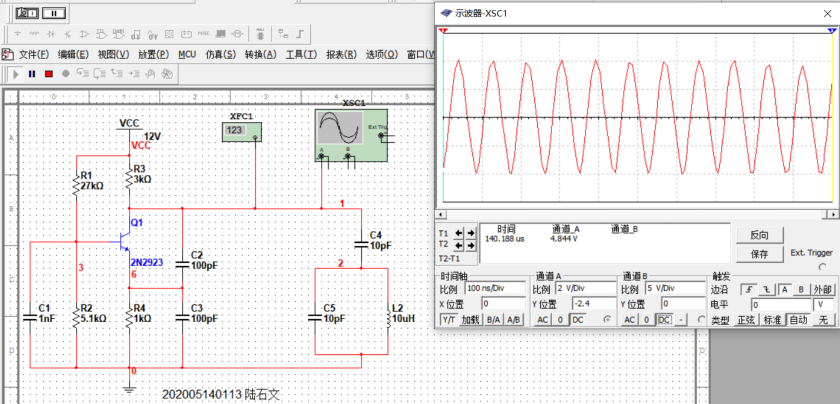Open the 报表(R) menu

point(341,55)
